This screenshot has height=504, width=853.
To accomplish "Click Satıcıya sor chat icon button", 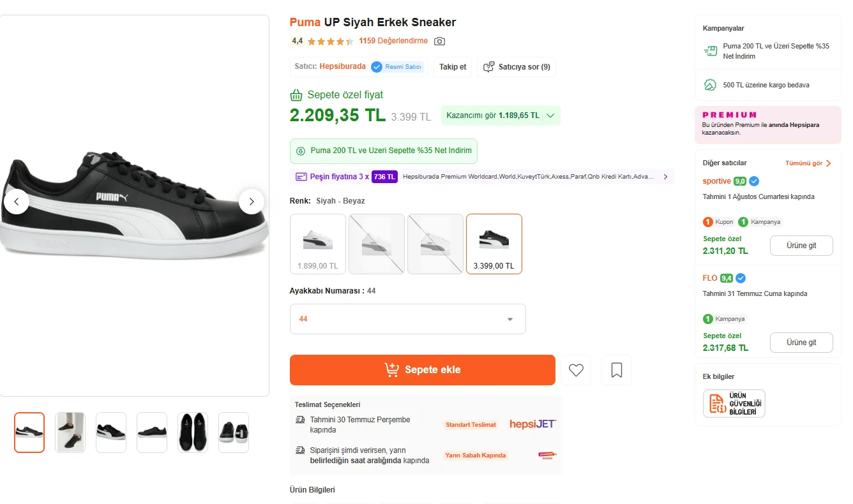I will tap(517, 67).
